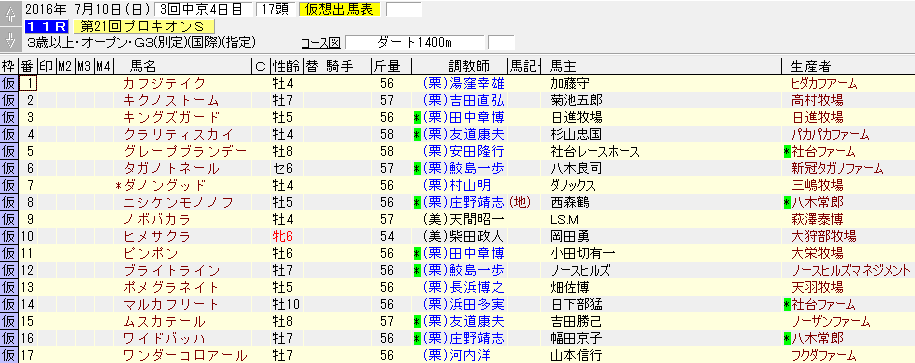This screenshot has height=363, width=915.
Task: Open the コース図 course map link
Action: pos(320,43)
